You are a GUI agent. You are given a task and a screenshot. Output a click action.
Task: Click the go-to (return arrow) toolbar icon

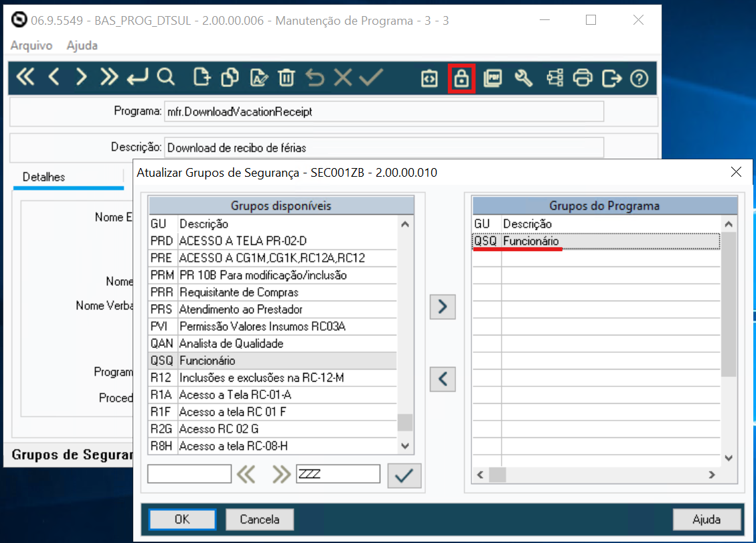click(x=137, y=77)
